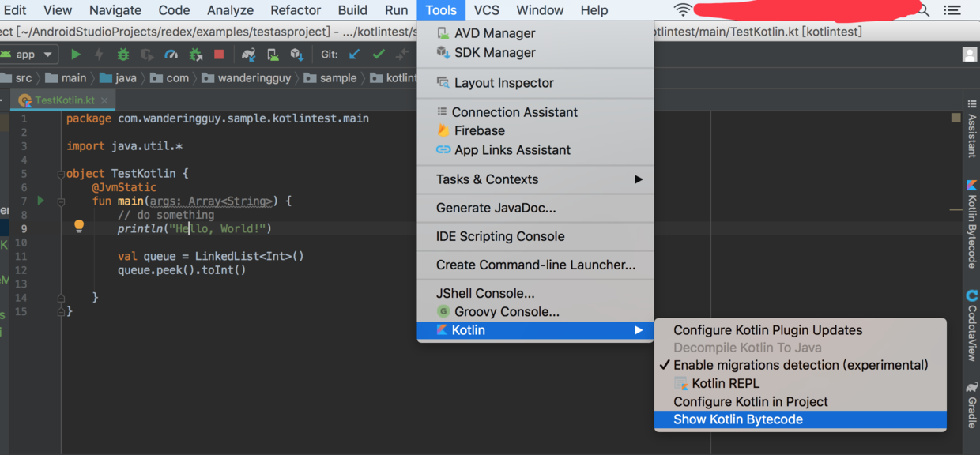Expand the Tasks & Contexts submenu
Image resolution: width=980 pixels, height=455 pixels.
click(536, 179)
